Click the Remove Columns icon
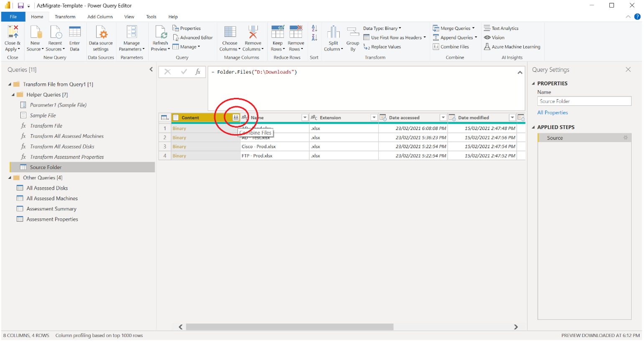The height and width of the screenshot is (342, 644). [x=253, y=32]
